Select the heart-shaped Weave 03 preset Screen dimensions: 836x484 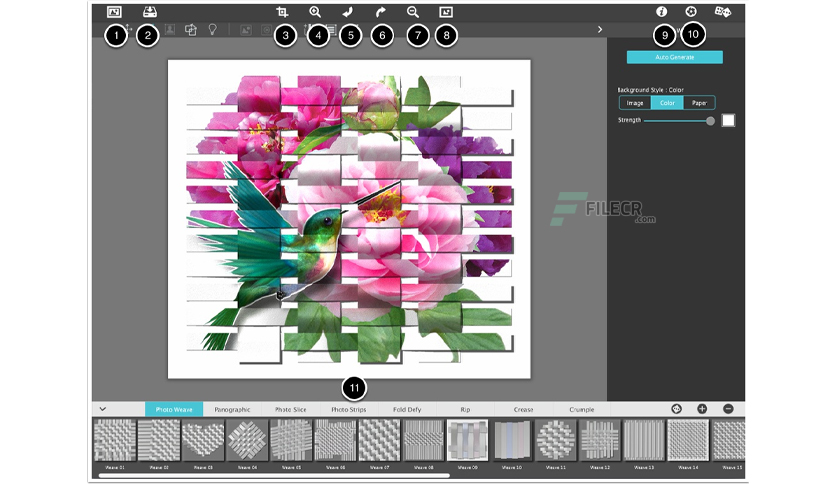[203, 440]
